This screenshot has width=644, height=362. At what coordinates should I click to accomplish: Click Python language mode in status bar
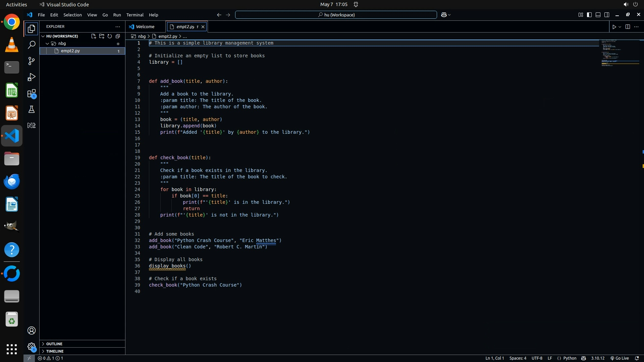(570, 358)
